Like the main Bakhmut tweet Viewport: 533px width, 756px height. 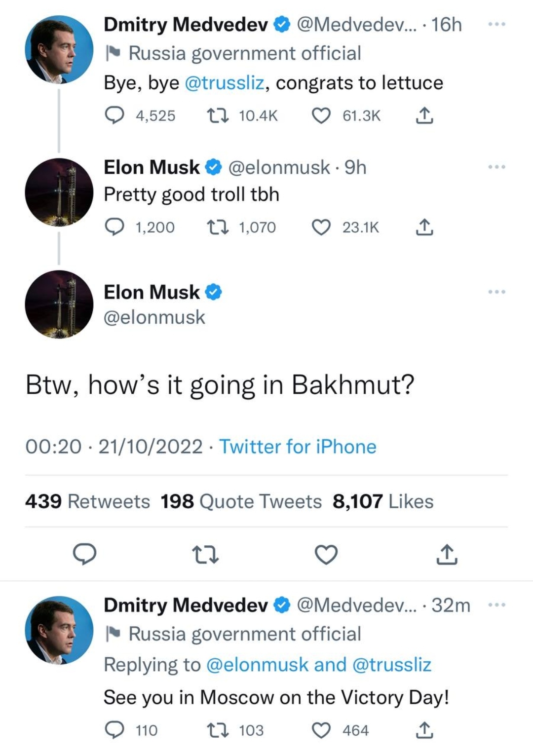tap(326, 555)
